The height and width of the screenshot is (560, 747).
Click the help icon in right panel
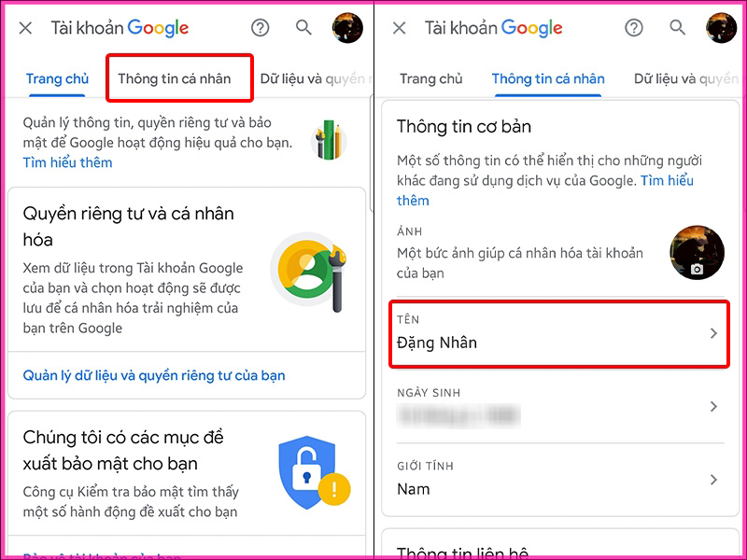coord(634,28)
